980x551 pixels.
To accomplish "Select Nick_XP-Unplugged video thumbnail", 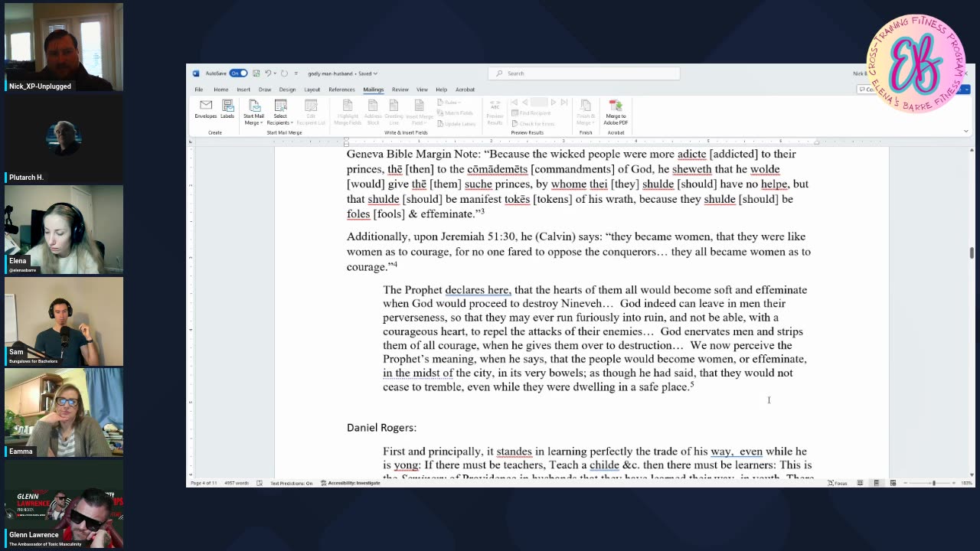I will coord(64,47).
